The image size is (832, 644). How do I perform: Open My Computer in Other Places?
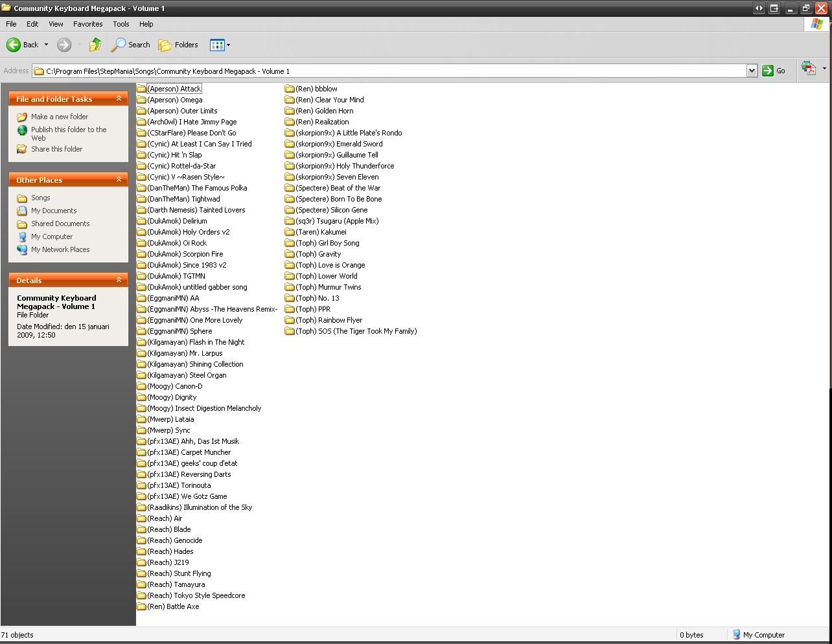pyautogui.click(x=52, y=236)
